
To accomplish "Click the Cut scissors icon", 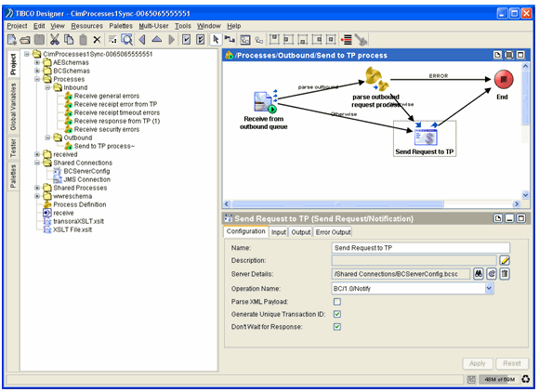I will 54,40.
